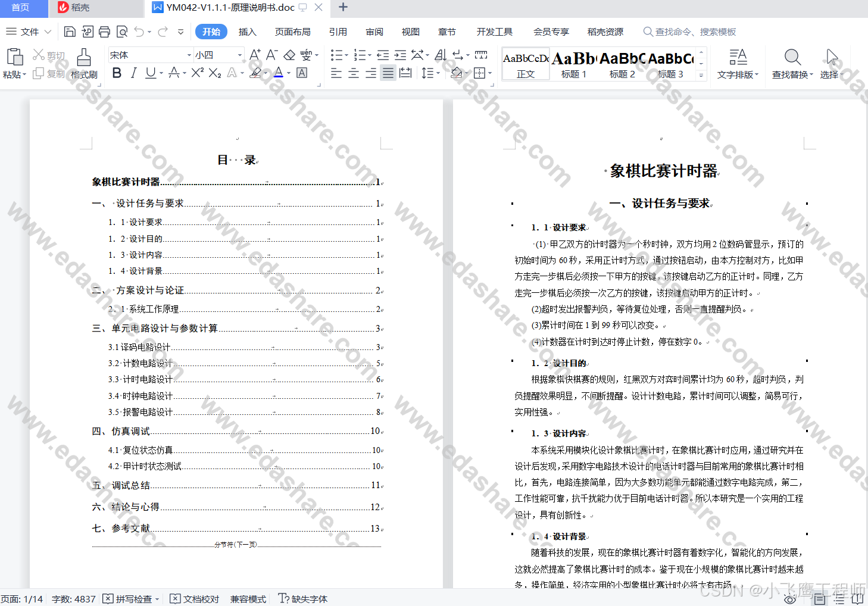Apply the 标题 2 style

(622, 64)
